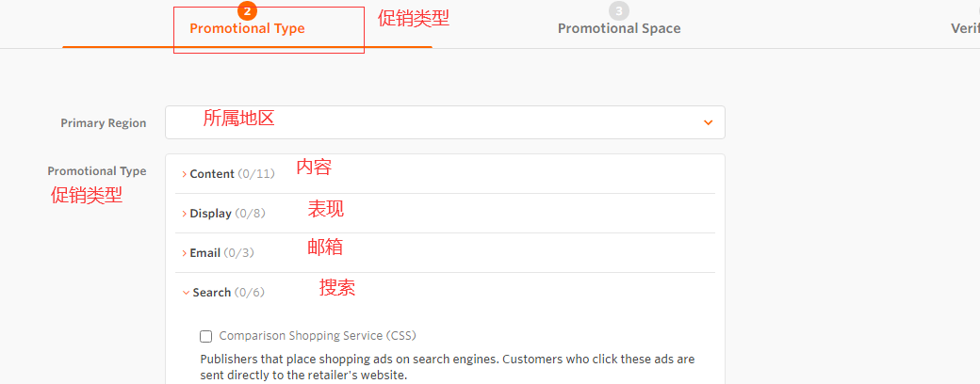Click the Comparison Shopping Service (CSS) label
980x384 pixels.
(x=318, y=336)
